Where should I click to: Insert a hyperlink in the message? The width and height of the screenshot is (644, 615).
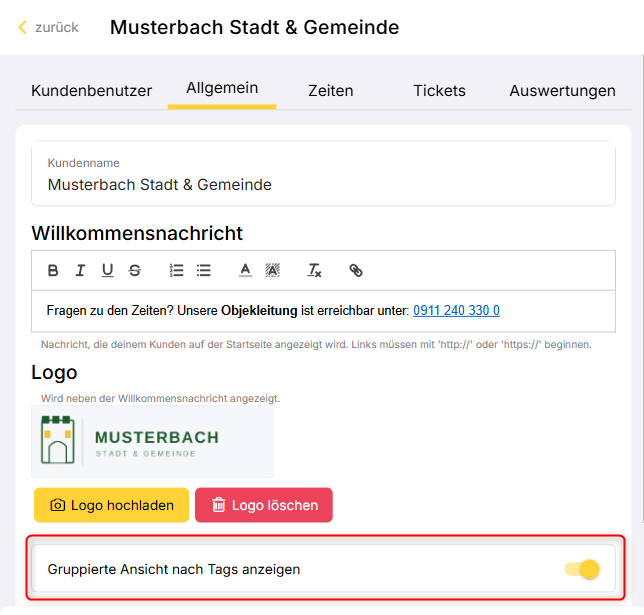click(x=356, y=271)
